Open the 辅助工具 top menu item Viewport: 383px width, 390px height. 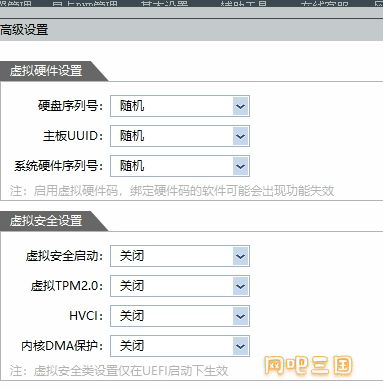point(244,3)
